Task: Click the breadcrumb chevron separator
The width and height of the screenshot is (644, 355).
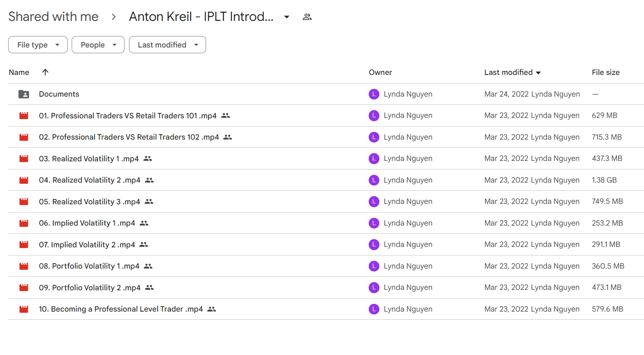Action: (x=114, y=17)
